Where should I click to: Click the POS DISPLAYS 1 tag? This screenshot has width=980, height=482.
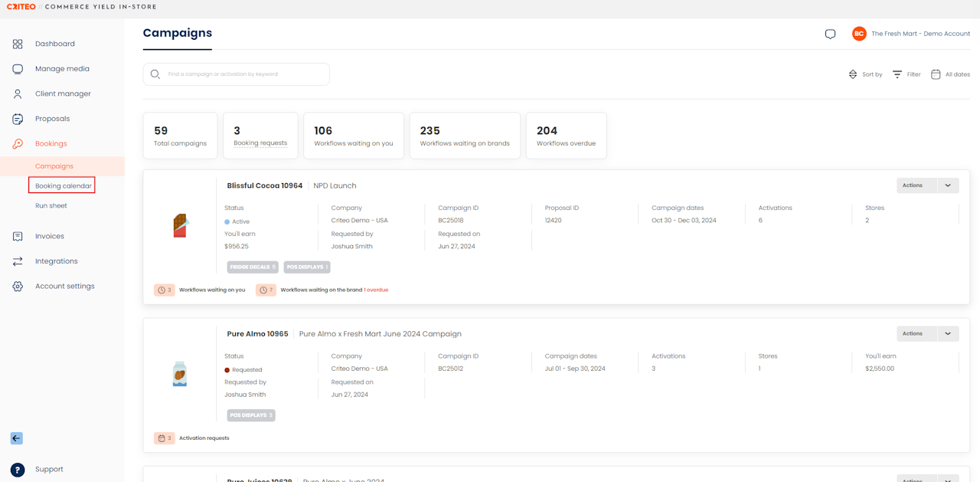click(307, 267)
